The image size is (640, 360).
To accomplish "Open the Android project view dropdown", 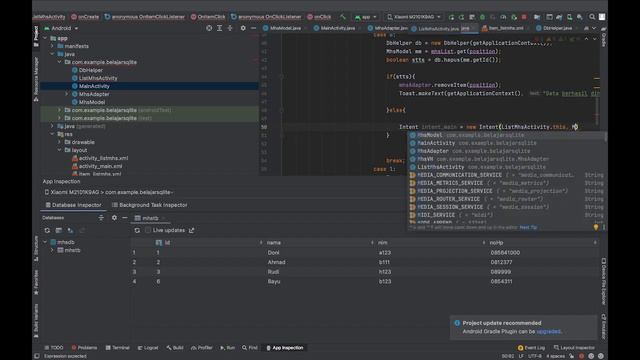I will point(61,28).
